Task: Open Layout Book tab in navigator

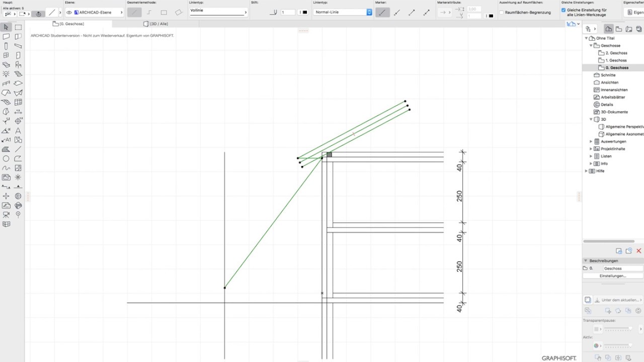Action: pos(629,29)
